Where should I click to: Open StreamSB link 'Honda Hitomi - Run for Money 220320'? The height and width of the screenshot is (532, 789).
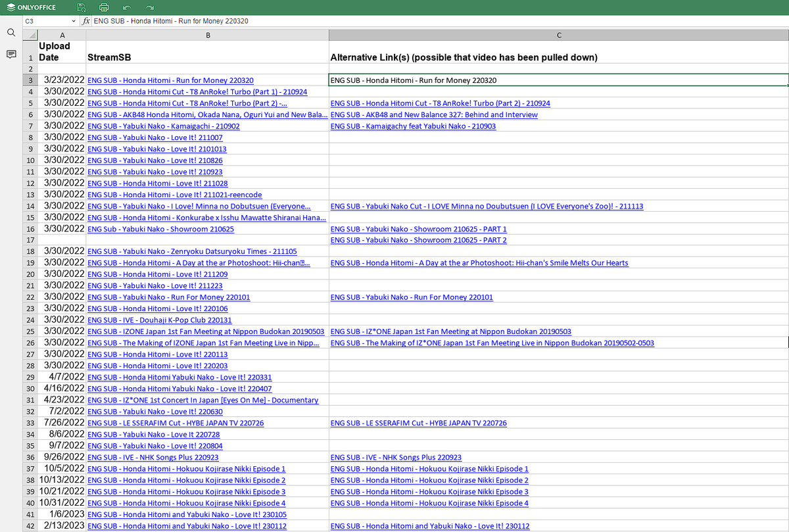170,80
